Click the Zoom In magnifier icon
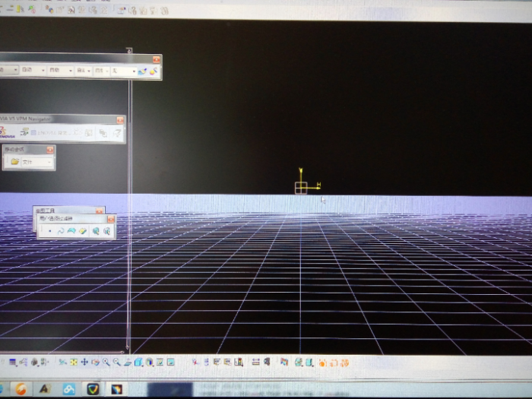 pos(106,363)
